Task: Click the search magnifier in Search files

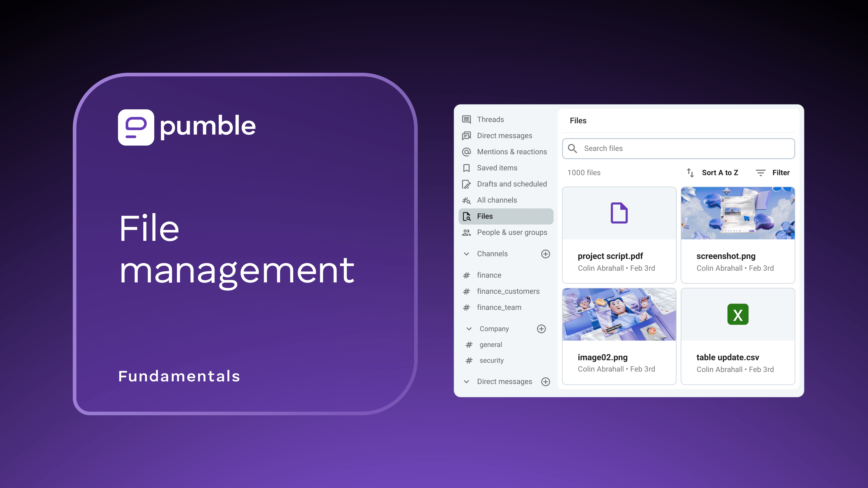Action: tap(573, 148)
